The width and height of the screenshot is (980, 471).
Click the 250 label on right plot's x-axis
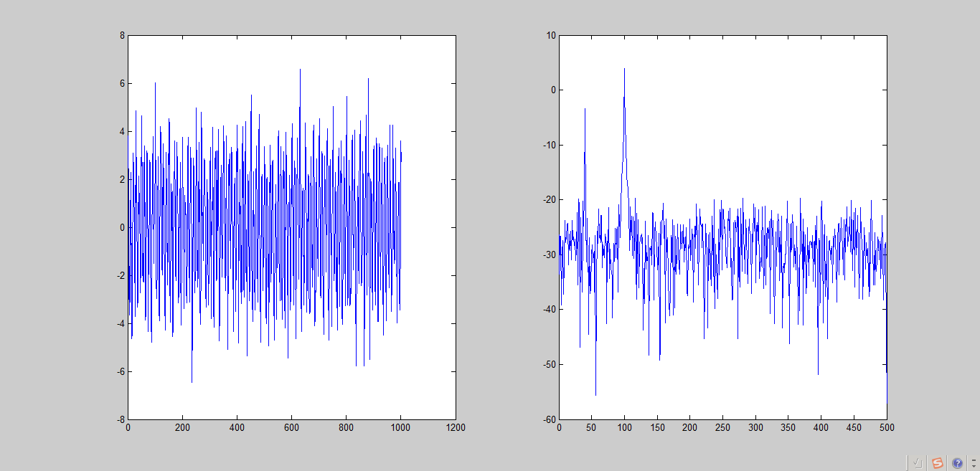722,427
